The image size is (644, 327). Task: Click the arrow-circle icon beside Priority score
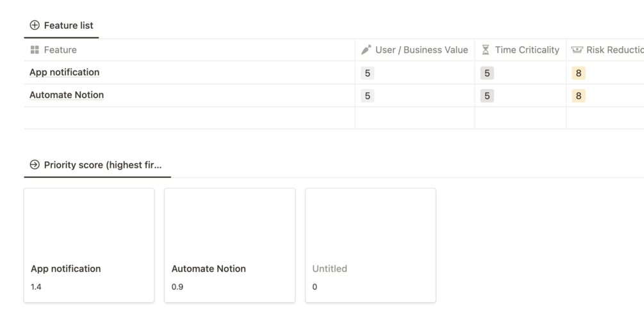[x=35, y=164]
